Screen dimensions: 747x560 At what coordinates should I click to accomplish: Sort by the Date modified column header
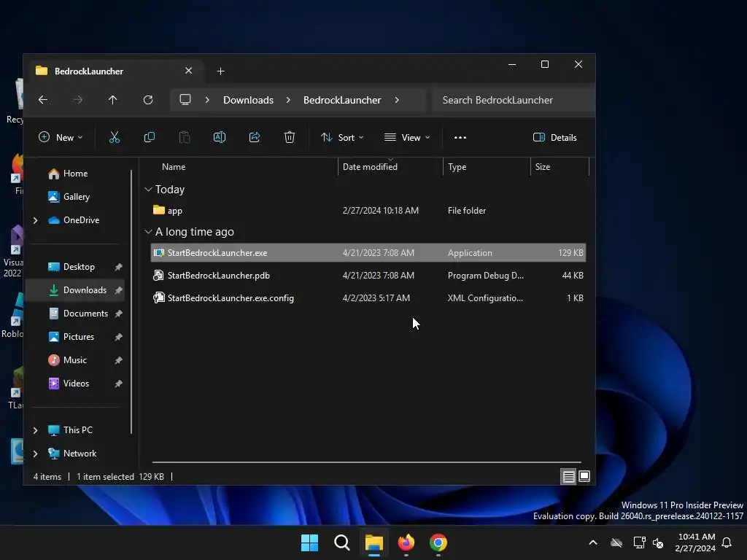tap(370, 167)
